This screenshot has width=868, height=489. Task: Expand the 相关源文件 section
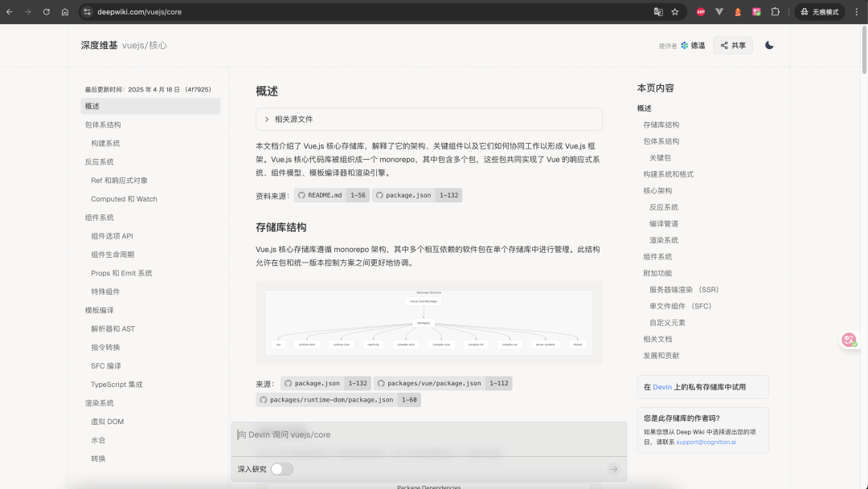[x=429, y=120]
